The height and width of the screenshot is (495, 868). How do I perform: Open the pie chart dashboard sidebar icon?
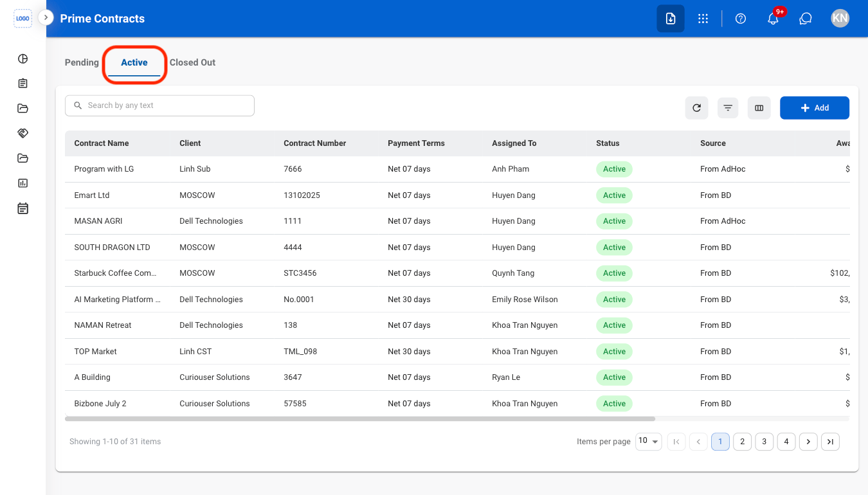(23, 59)
